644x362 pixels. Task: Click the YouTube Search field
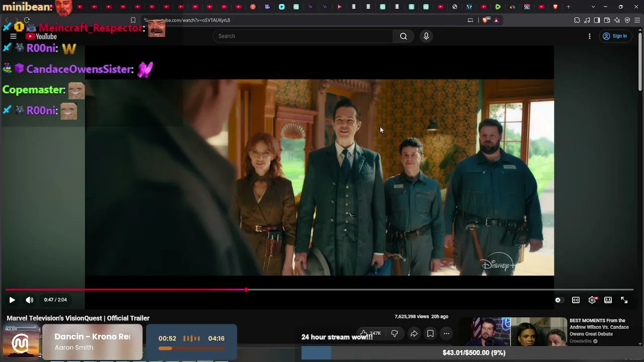[x=303, y=36]
